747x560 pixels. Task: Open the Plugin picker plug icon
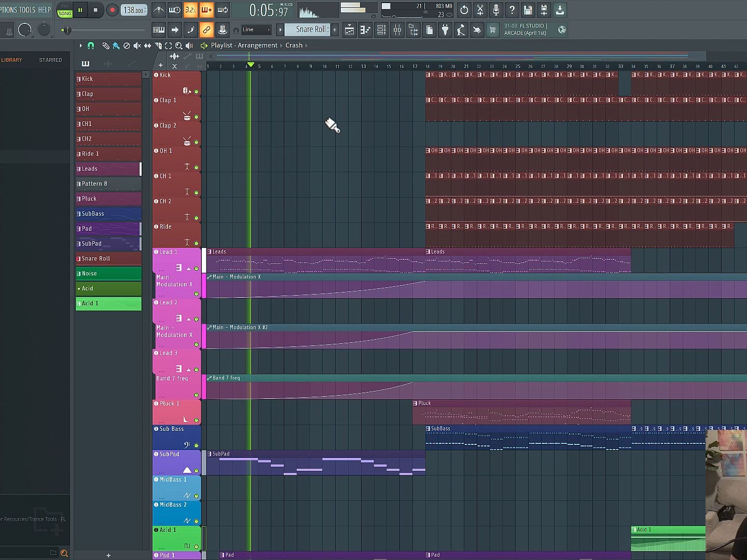coord(445,30)
